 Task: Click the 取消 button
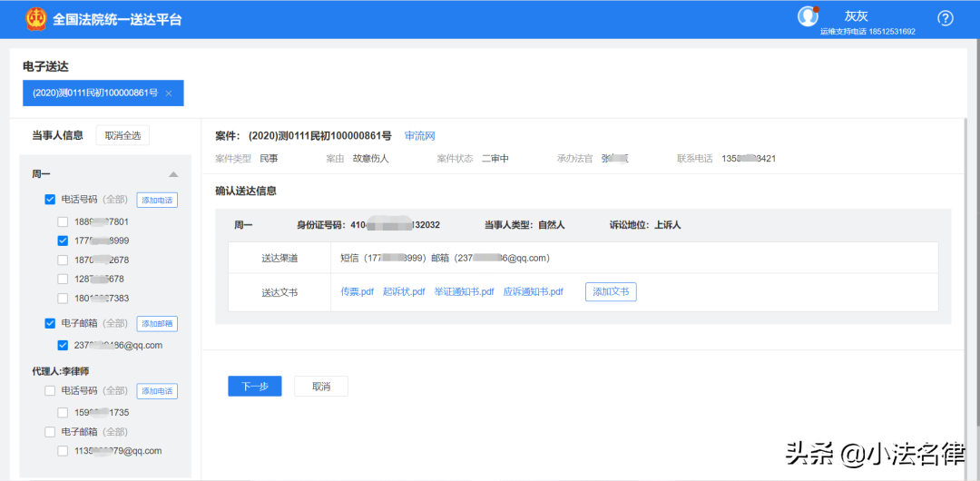tap(321, 387)
